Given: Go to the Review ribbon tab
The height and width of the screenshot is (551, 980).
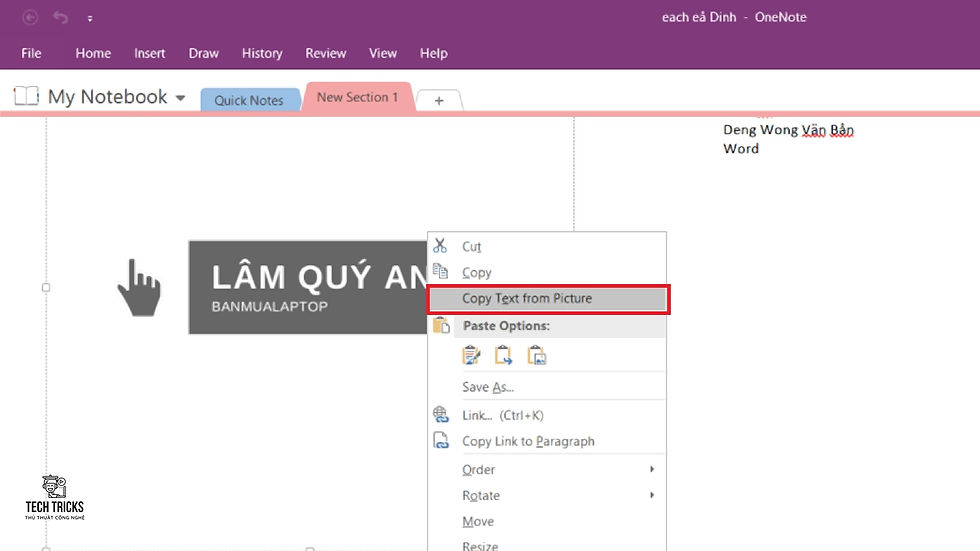Looking at the screenshot, I should 326,53.
